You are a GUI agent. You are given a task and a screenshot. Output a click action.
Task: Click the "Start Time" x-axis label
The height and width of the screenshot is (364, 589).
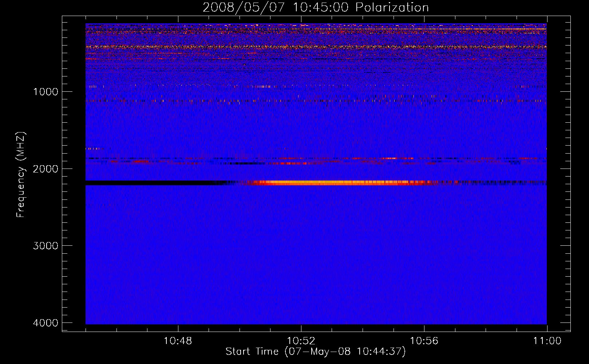[x=315, y=352]
